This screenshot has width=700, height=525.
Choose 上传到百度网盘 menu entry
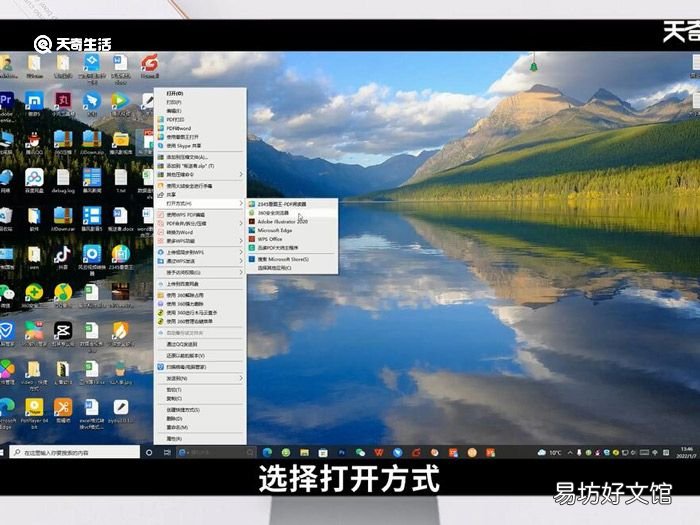pyautogui.click(x=200, y=284)
